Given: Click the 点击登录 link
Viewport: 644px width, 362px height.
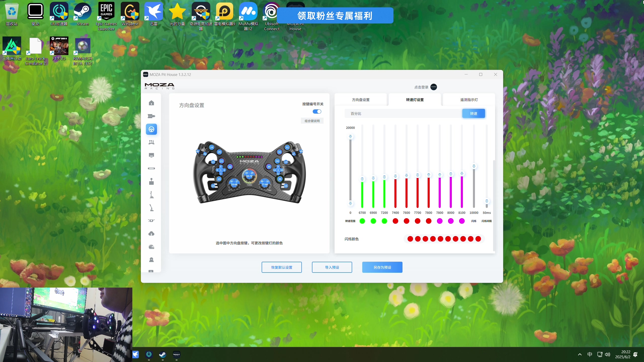Looking at the screenshot, I should [x=421, y=87].
